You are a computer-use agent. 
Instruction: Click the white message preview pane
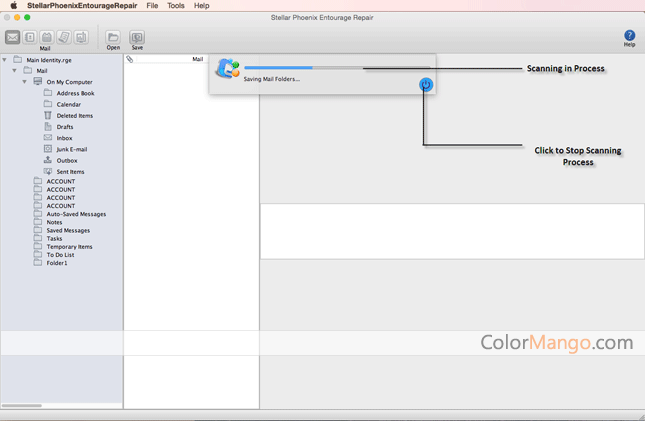coord(452,231)
